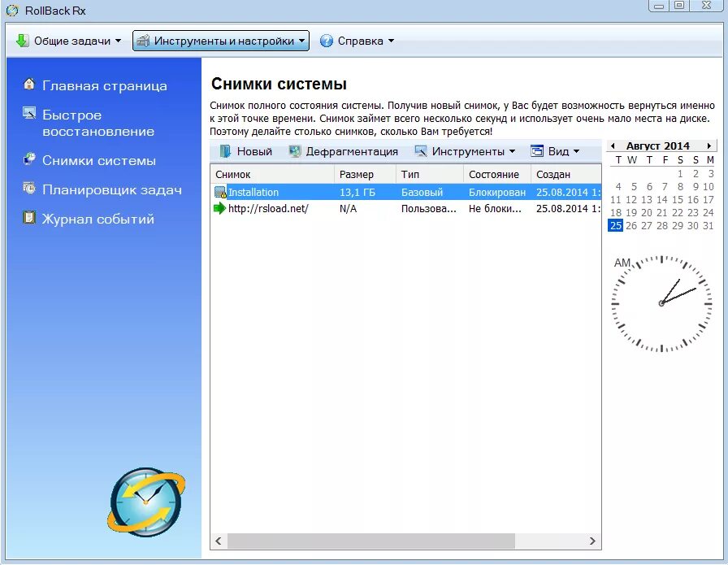Sort by the Создан column header
This screenshot has width=728, height=565.
[566, 174]
